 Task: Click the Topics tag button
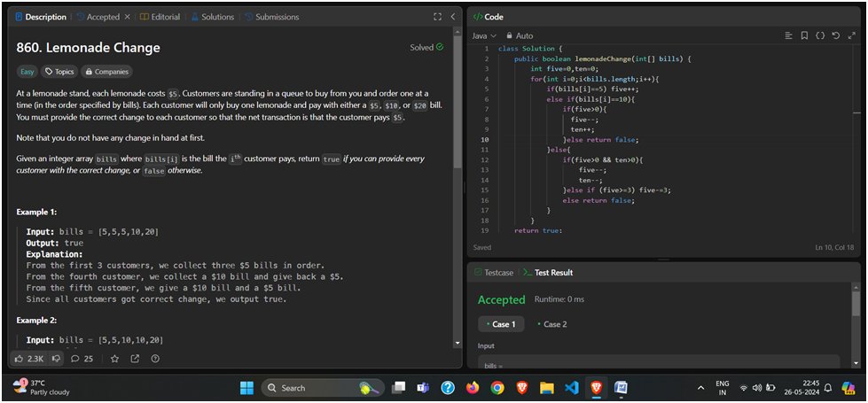59,72
